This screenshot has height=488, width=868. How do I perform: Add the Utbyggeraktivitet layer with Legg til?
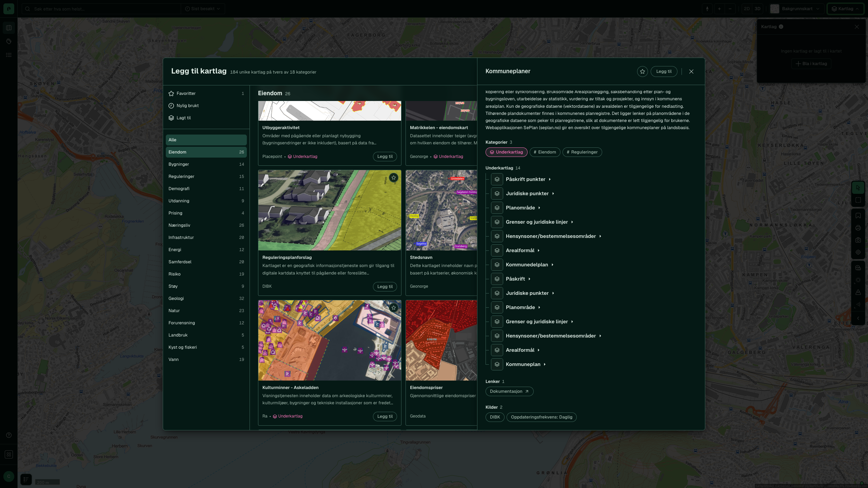[385, 157]
